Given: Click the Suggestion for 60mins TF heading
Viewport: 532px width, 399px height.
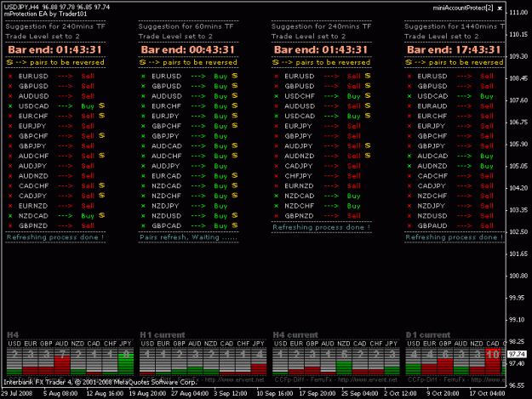Looking at the screenshot, I should [x=186, y=26].
